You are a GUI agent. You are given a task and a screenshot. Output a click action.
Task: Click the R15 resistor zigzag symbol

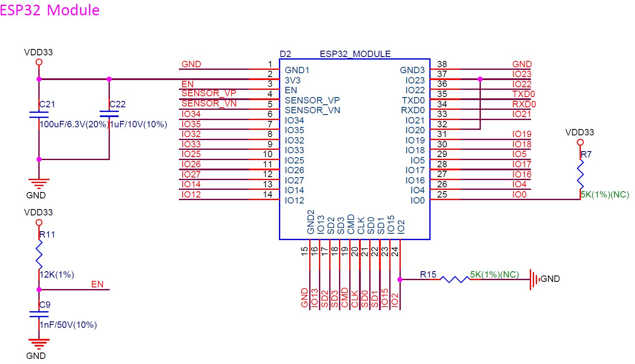(455, 279)
